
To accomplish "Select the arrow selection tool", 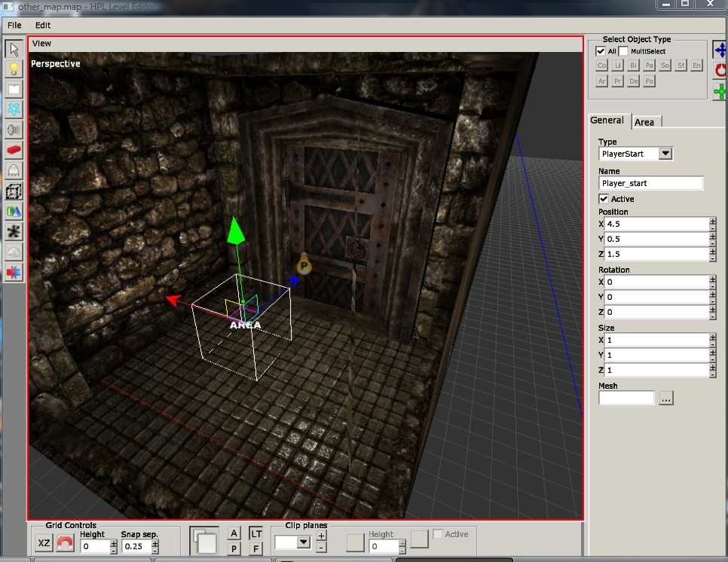I will [14, 50].
